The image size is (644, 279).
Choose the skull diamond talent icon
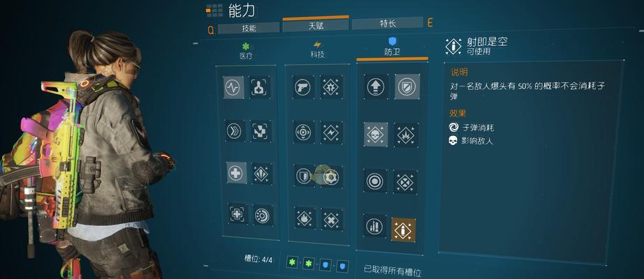(375, 135)
